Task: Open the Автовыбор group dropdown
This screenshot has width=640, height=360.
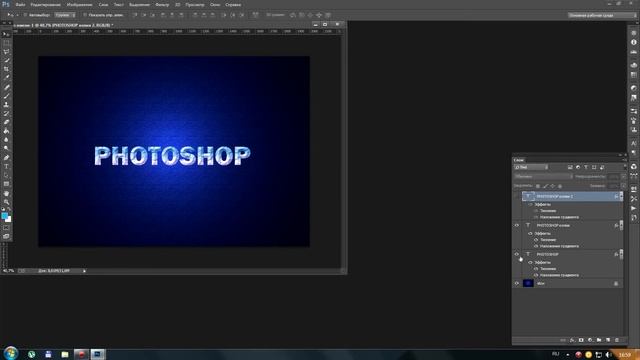Action: tap(65, 15)
